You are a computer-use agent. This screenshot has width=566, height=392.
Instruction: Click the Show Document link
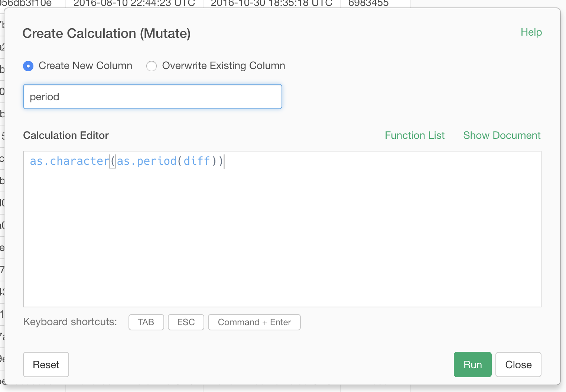click(x=501, y=135)
